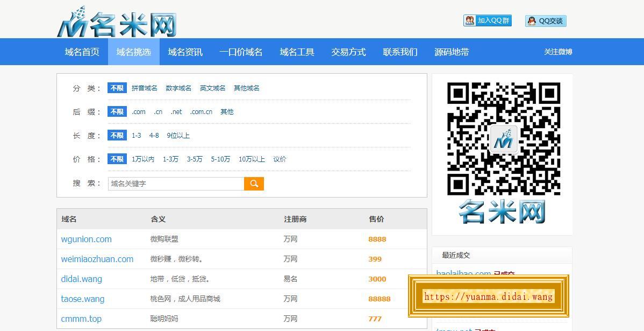Filter category by 数字域名
Screen dimensions: 644x331
point(178,88)
